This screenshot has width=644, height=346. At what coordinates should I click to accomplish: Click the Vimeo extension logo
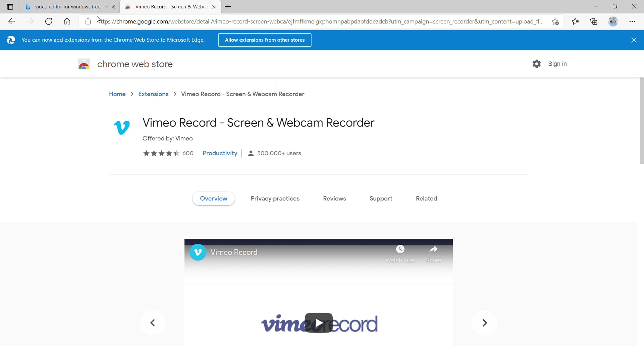coord(122,127)
